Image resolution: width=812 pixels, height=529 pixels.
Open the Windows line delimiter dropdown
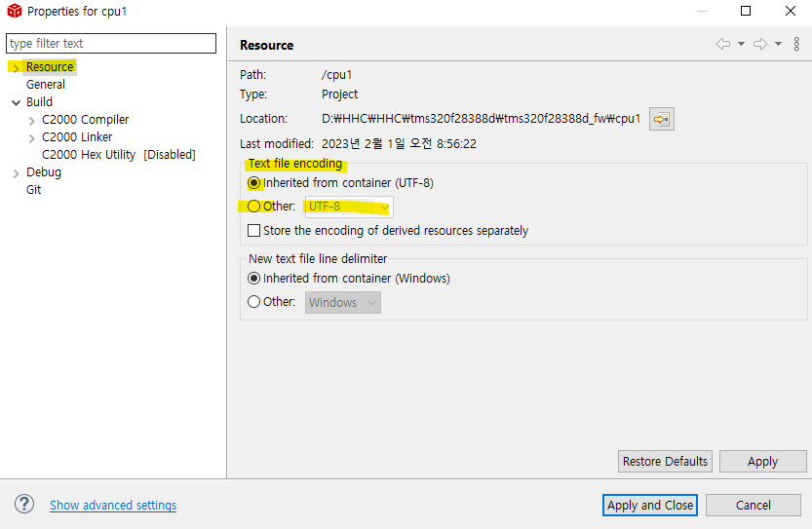click(x=343, y=302)
